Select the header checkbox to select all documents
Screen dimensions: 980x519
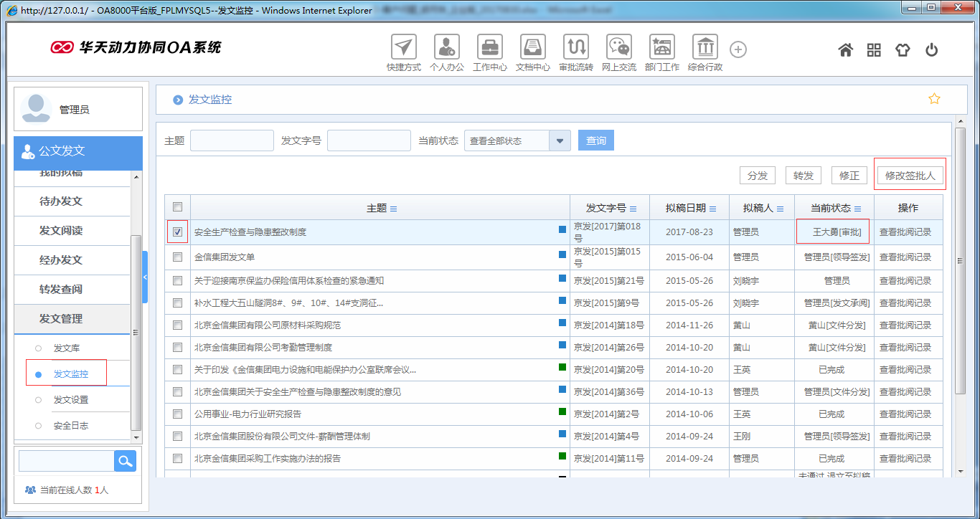[176, 206]
